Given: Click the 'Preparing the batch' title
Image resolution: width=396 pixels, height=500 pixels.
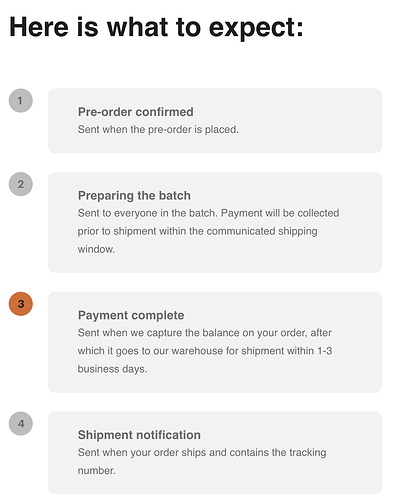Looking at the screenshot, I should pyautogui.click(x=134, y=195).
